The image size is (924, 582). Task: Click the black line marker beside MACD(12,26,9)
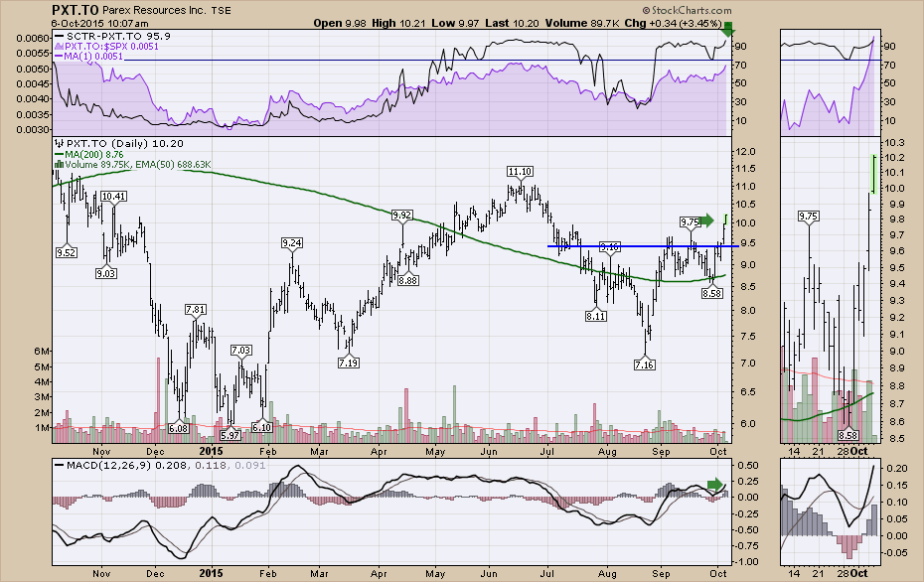tap(59, 465)
